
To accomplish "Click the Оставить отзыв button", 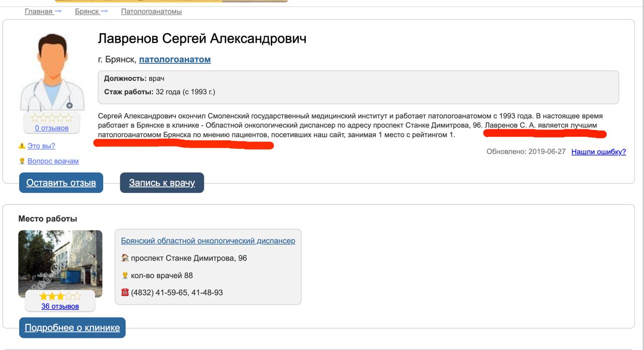I will point(61,182).
